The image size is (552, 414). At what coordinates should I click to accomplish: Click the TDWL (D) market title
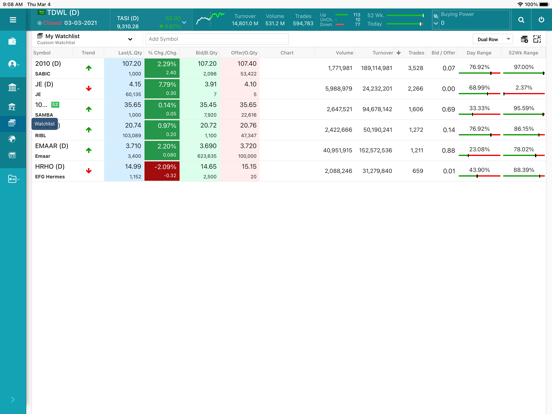tap(63, 13)
